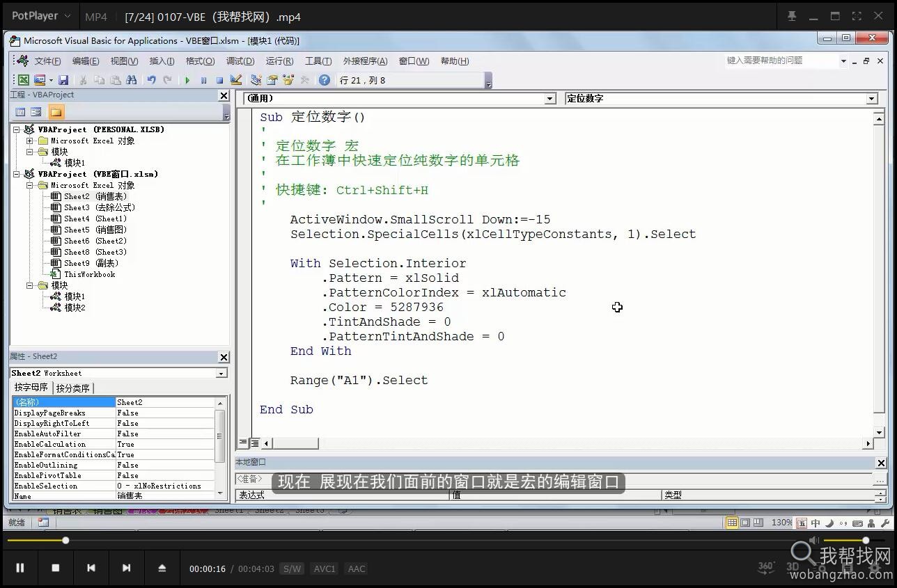Open the Project Explorer toolbar icon
This screenshot has width=897, height=588.
click(256, 80)
